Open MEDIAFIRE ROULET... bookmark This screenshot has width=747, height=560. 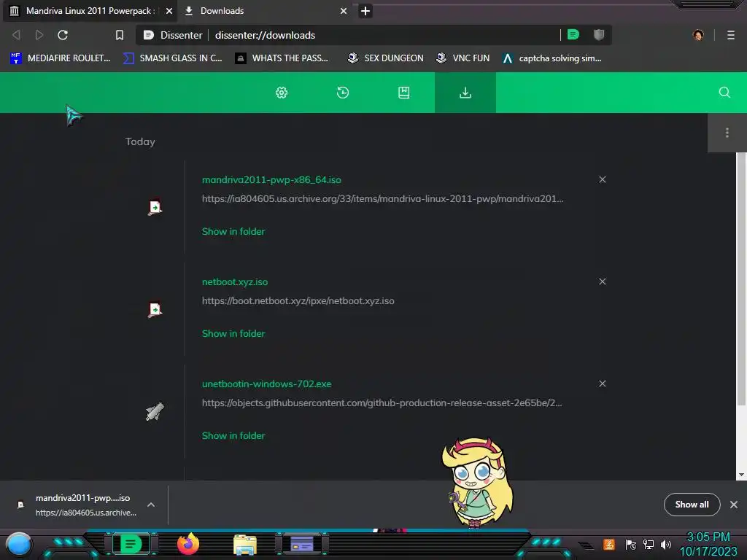[61, 58]
